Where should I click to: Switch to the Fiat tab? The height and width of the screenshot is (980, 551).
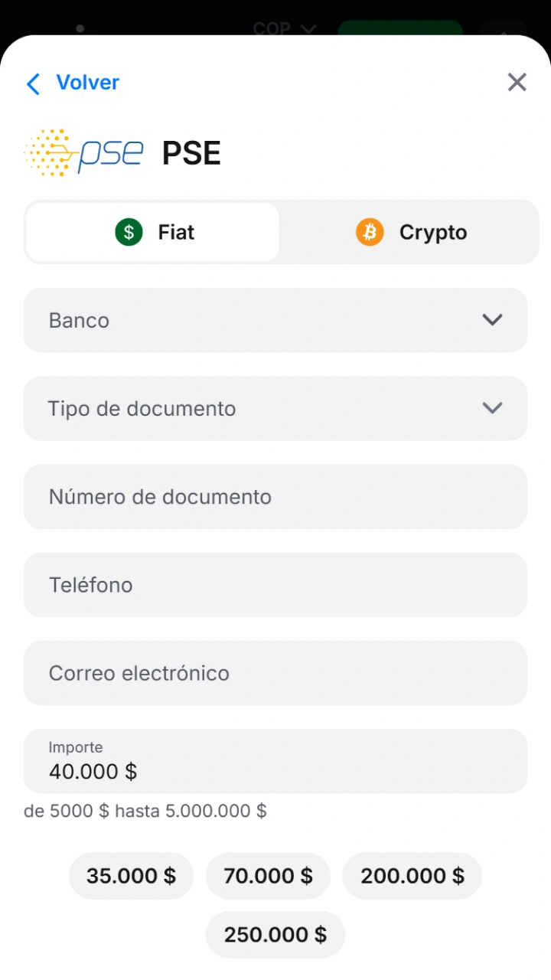(x=153, y=232)
